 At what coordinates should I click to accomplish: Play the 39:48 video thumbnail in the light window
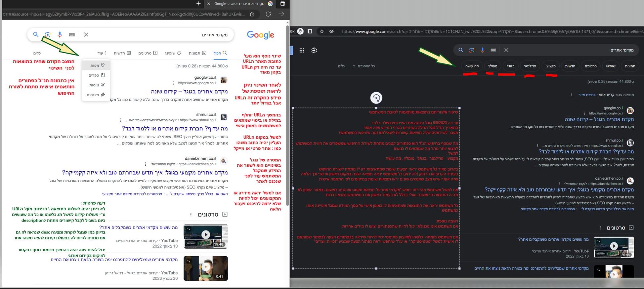pyautogui.click(x=206, y=236)
